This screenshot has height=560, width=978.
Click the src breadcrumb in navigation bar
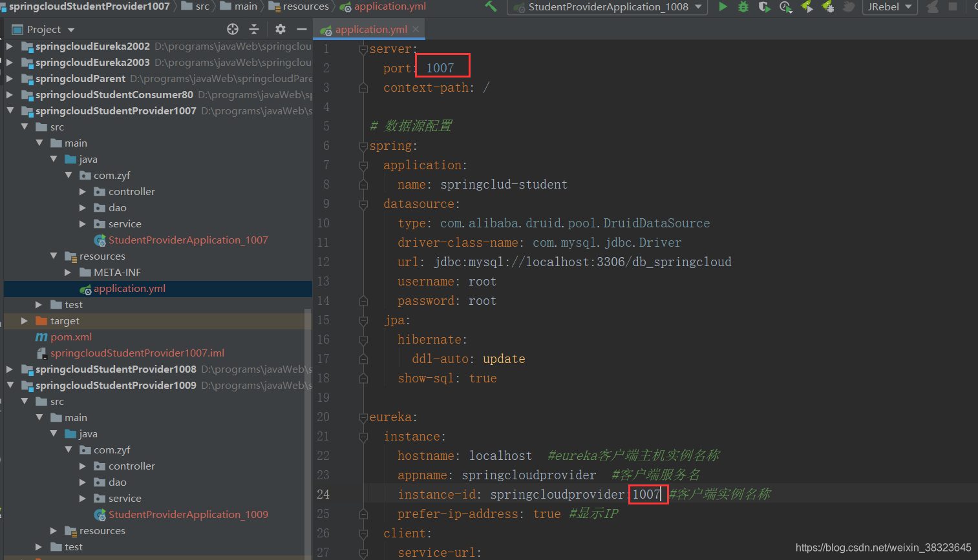[196, 6]
